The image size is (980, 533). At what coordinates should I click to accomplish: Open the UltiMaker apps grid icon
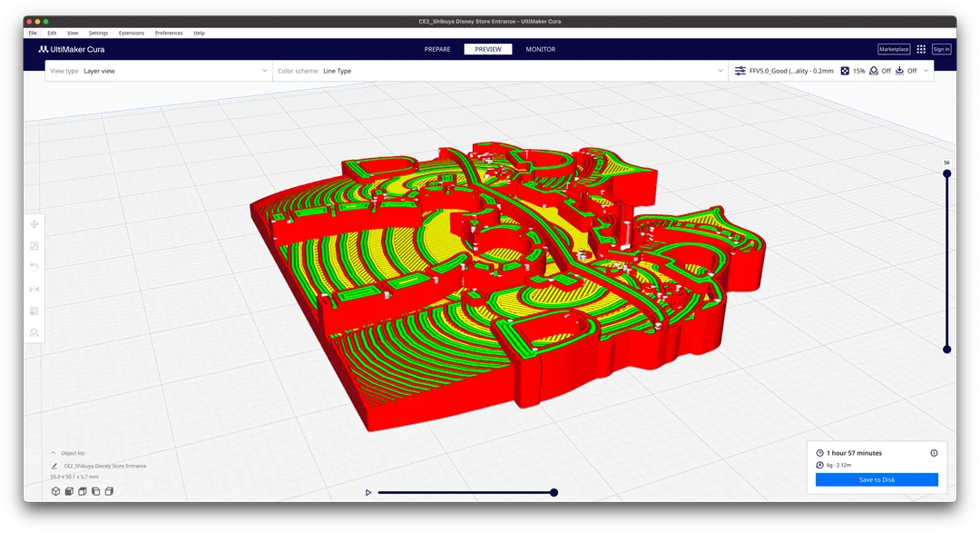coord(921,49)
